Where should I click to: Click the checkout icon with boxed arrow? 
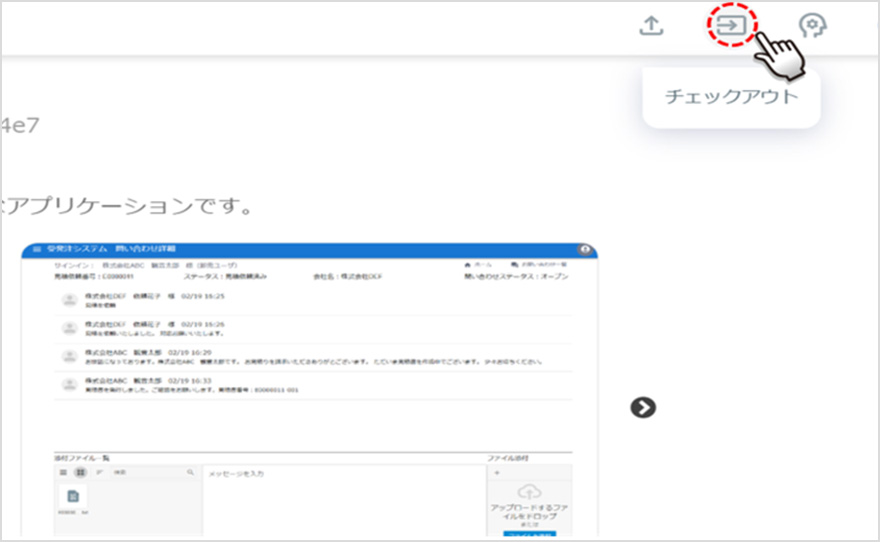pos(731,25)
